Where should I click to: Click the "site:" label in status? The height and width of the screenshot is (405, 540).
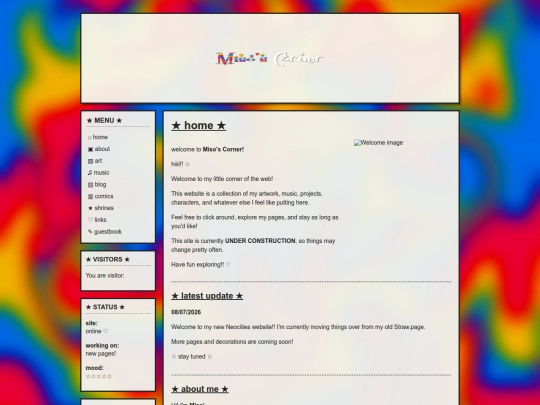pos(92,323)
